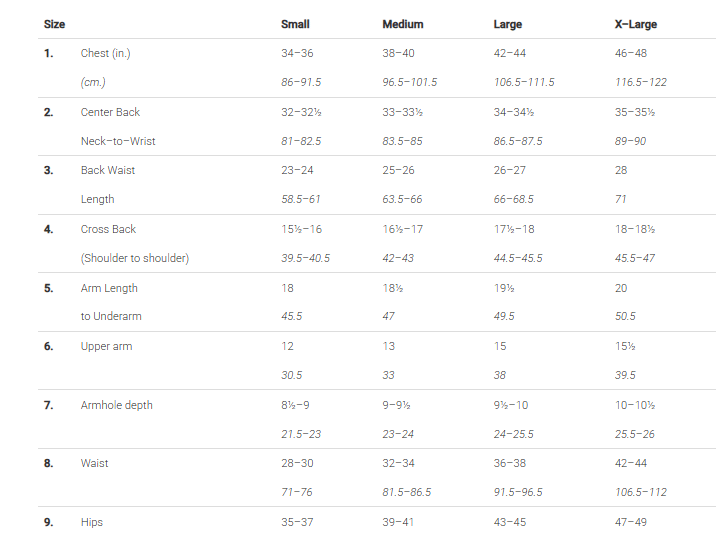The height and width of the screenshot is (541, 724).
Task: Click the Back Waist row label
Action: pos(108,170)
